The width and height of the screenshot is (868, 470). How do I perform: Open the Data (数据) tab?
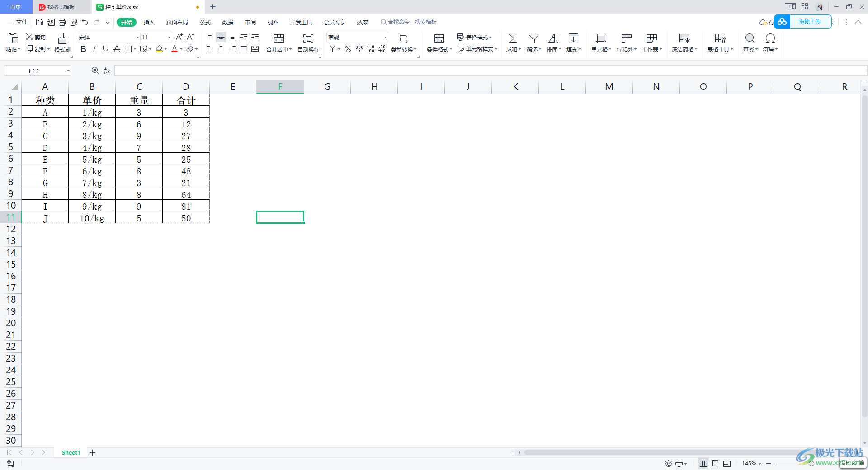[x=228, y=22]
